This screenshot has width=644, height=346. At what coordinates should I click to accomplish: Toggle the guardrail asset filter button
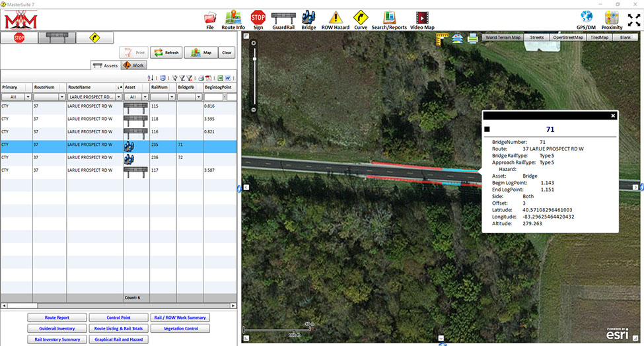57,38
